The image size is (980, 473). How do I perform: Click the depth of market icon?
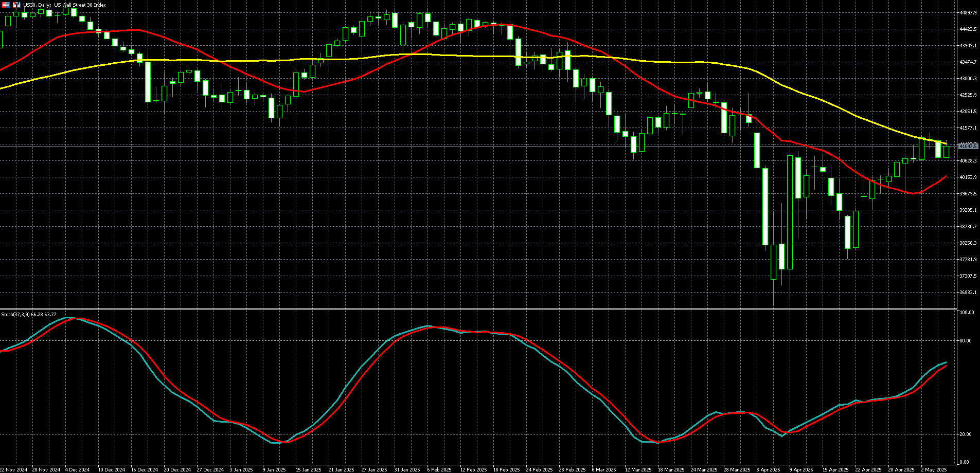pos(6,5)
